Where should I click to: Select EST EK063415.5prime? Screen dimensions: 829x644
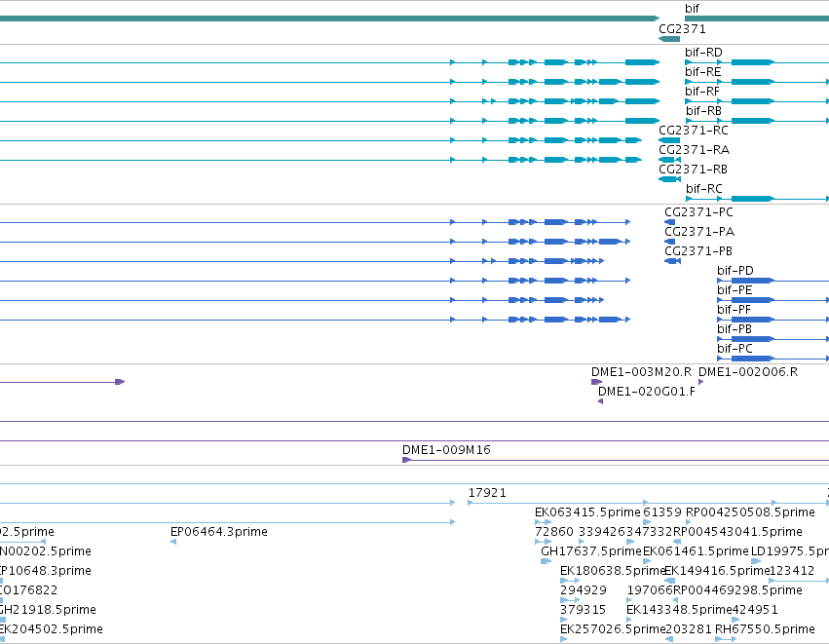587,512
